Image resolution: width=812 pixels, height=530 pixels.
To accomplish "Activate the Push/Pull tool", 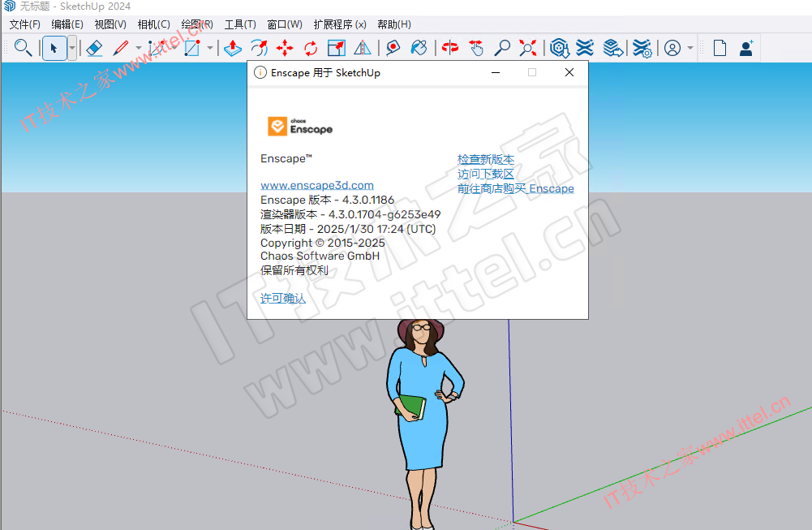I will tap(233, 48).
